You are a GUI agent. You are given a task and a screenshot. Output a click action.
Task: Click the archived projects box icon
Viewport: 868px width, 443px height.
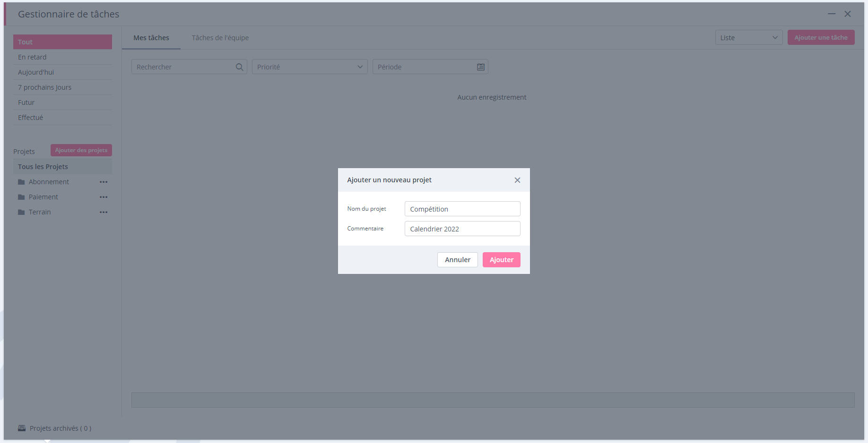(x=22, y=428)
